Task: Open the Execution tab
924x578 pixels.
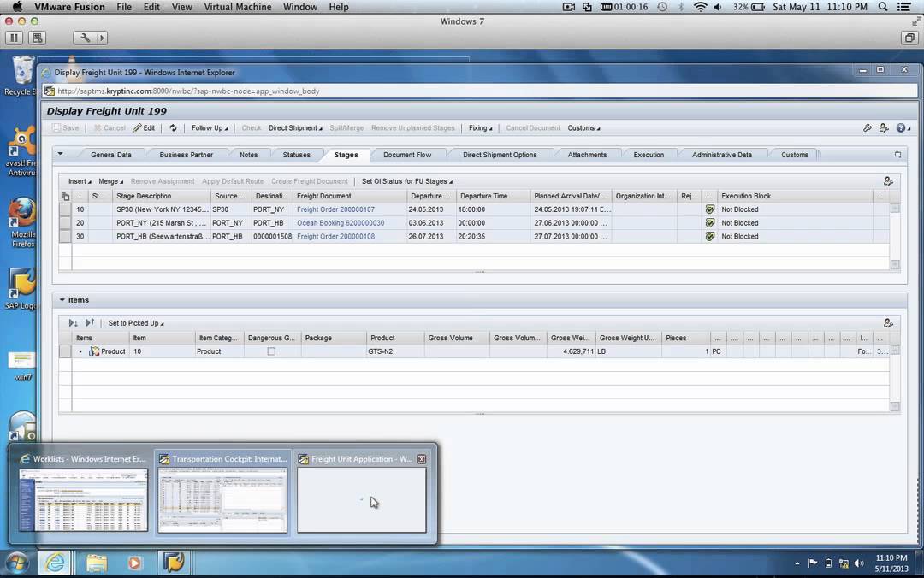Action: [649, 155]
